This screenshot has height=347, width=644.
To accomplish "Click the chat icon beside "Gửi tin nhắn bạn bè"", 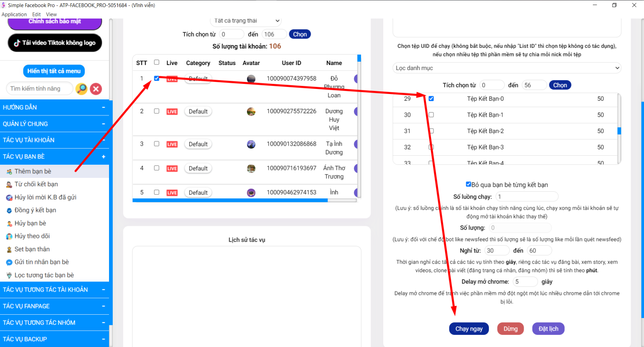I will click(9, 262).
